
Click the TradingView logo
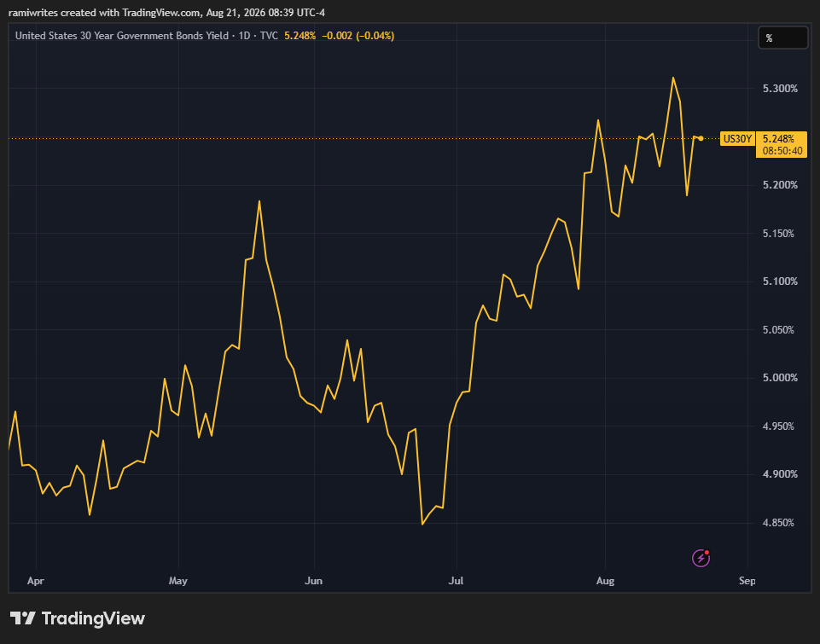(78, 618)
